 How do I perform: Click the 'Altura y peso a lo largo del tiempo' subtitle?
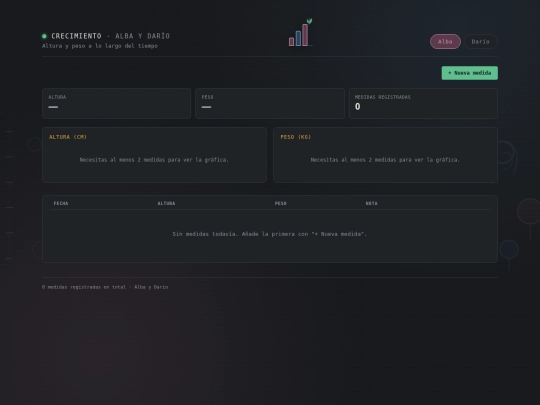tap(100, 46)
